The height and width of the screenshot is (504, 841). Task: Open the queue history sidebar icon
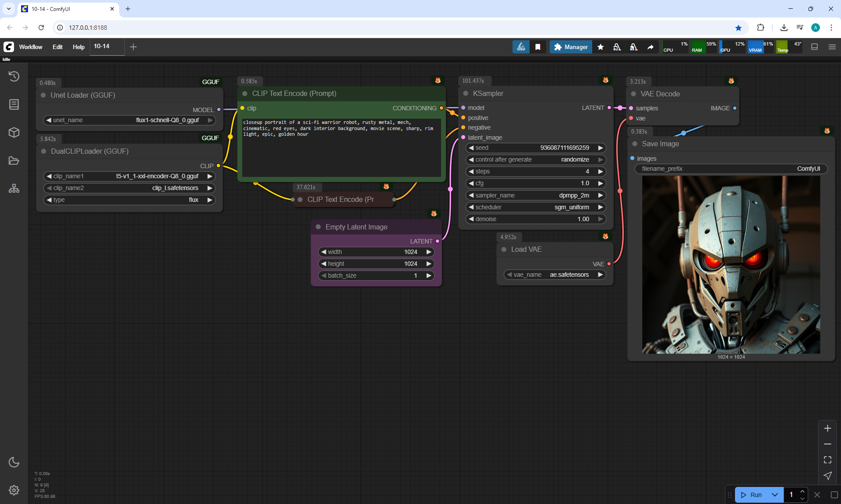click(x=14, y=76)
